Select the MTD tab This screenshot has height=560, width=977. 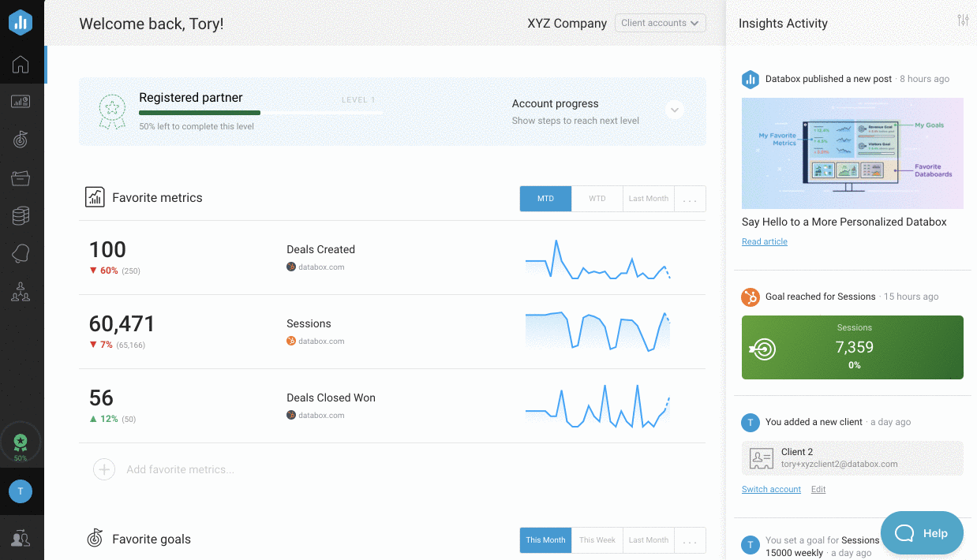click(545, 199)
